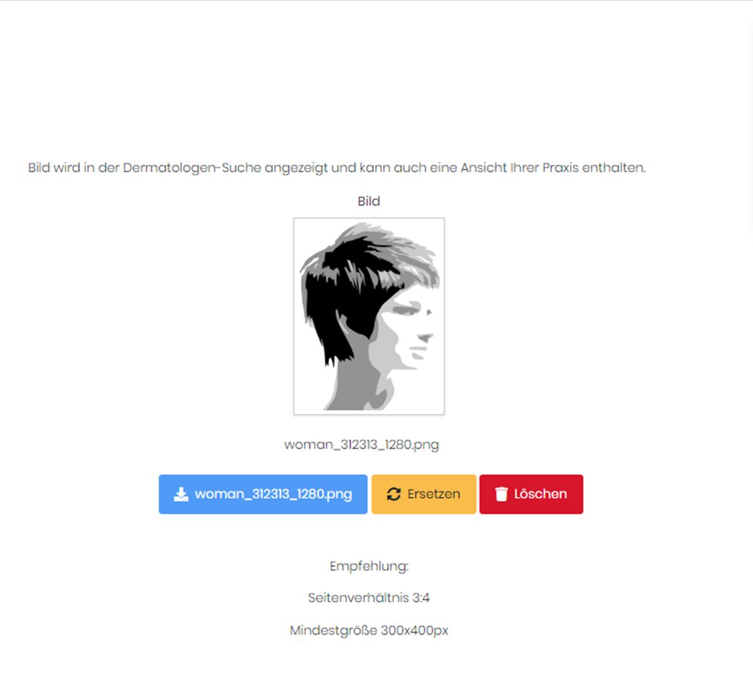753x700 pixels.
Task: Select the filename caption below the portrait
Action: (361, 445)
